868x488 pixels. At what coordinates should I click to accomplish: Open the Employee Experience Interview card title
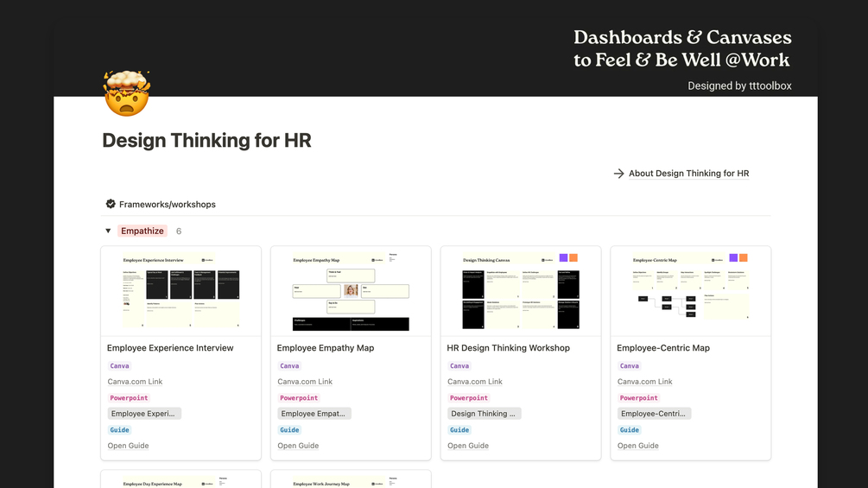pos(170,348)
